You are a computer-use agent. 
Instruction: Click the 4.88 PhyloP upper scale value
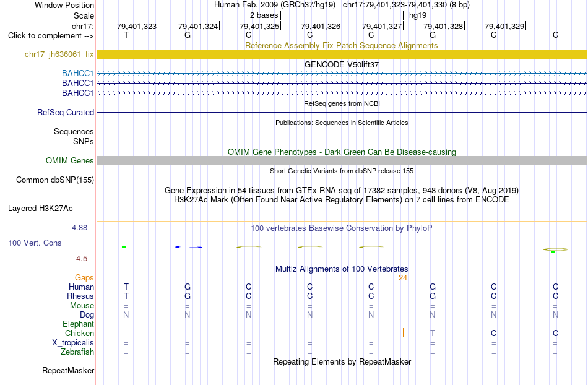tap(79, 228)
